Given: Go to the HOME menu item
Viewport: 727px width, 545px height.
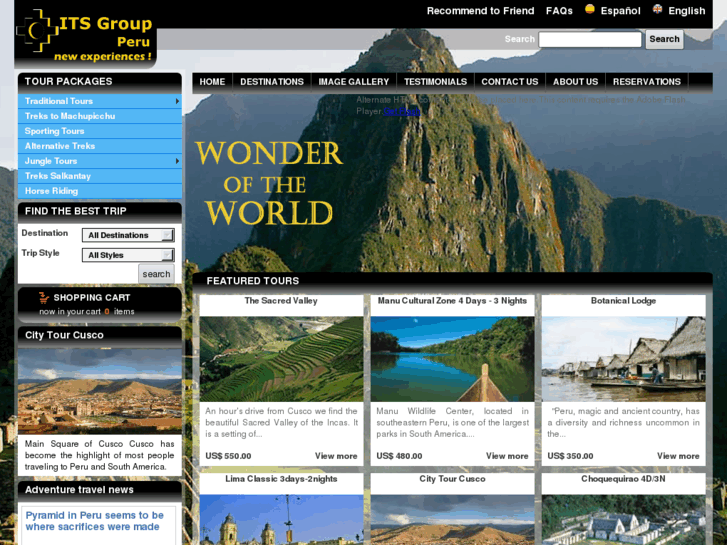Looking at the screenshot, I should point(212,82).
